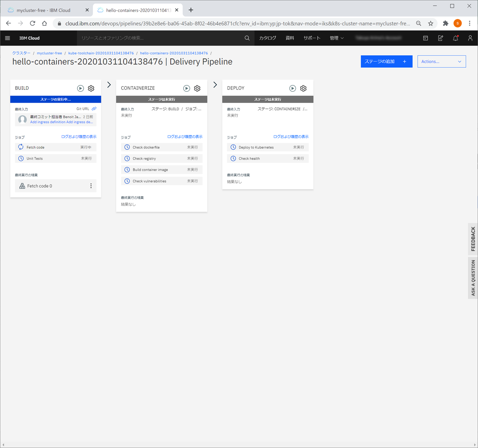Select Check health job row
The width and height of the screenshot is (478, 448).
[x=268, y=158]
